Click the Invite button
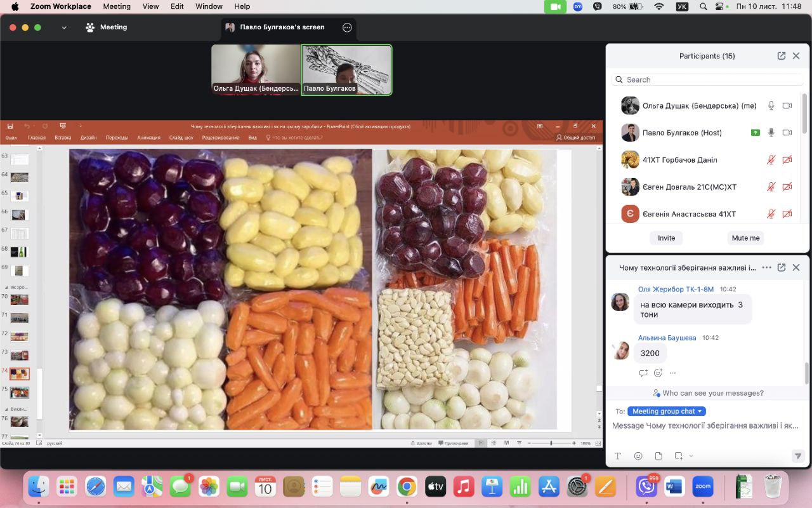812x508 pixels. (666, 238)
